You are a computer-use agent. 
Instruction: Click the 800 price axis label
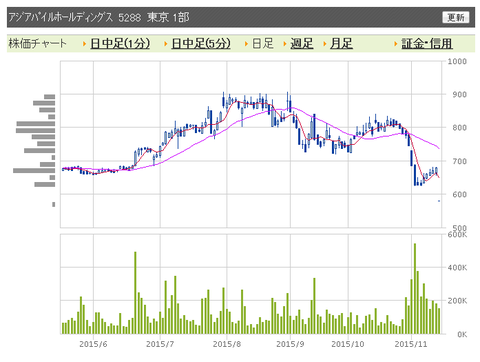coord(459,128)
